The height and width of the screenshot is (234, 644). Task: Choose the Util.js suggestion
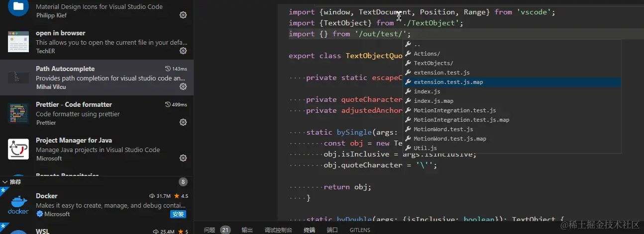pos(512,148)
